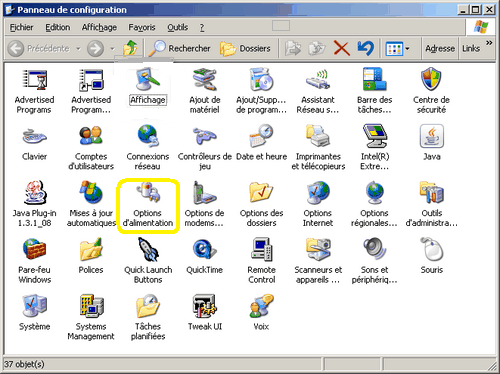Open Quick Launch Buttons rocket icon
This screenshot has width=500, height=374.
148,250
